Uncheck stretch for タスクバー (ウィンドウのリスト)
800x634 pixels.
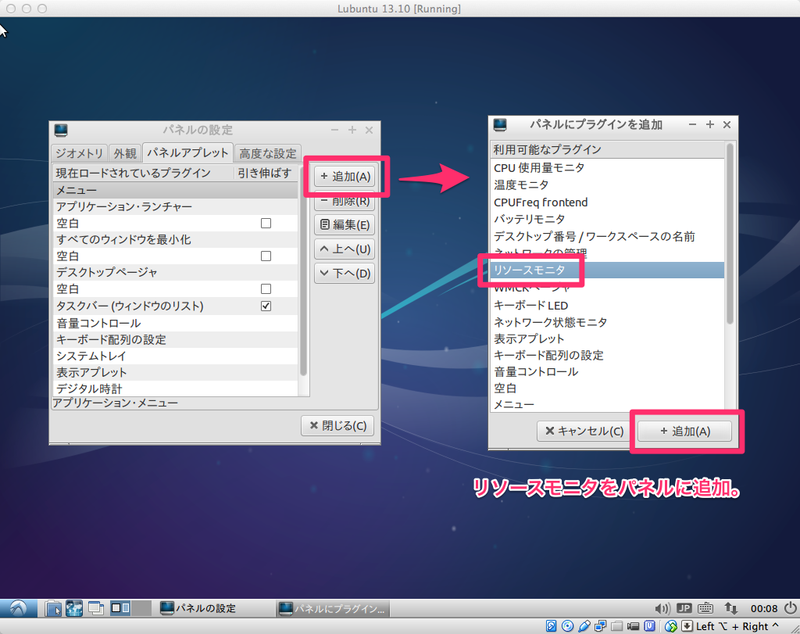tap(266, 306)
